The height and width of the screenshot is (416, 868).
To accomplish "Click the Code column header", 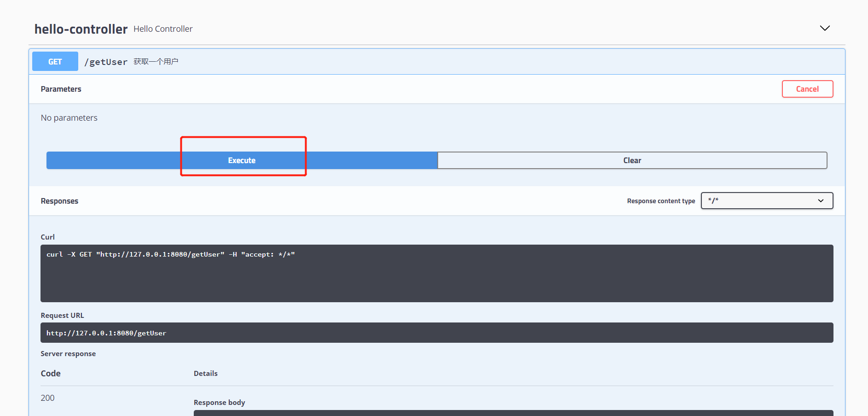I will click(x=51, y=374).
